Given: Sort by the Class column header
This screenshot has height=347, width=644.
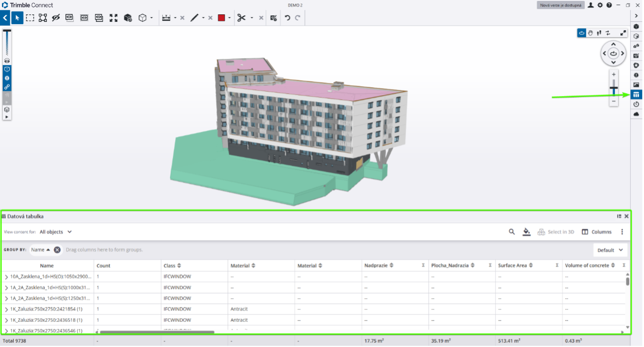Looking at the screenshot, I should pyautogui.click(x=170, y=266).
